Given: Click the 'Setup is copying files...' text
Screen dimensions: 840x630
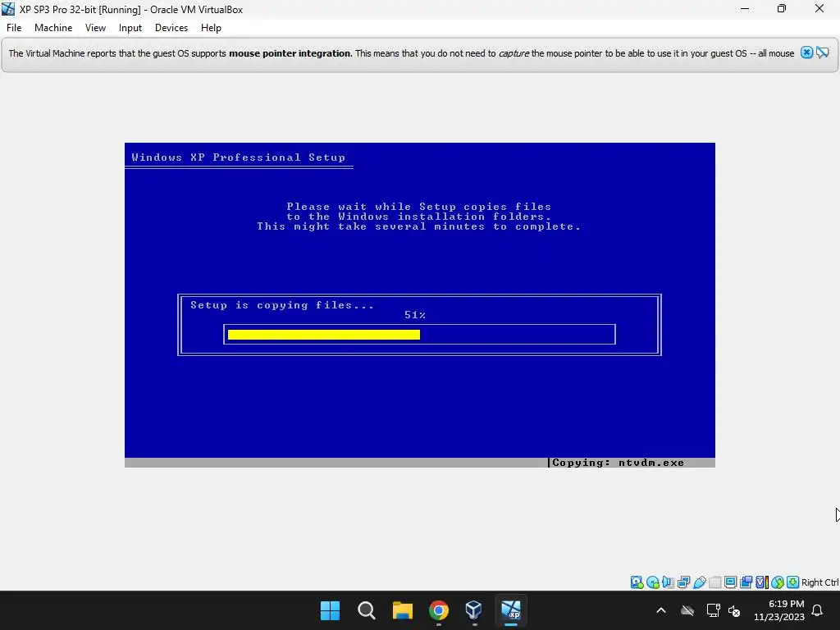Looking at the screenshot, I should pos(282,305).
